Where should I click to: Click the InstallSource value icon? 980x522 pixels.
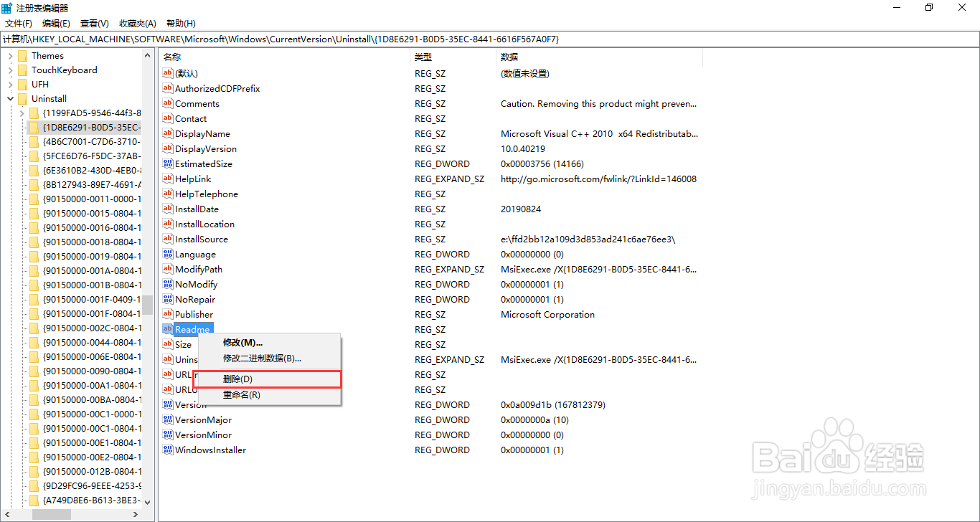[168, 239]
